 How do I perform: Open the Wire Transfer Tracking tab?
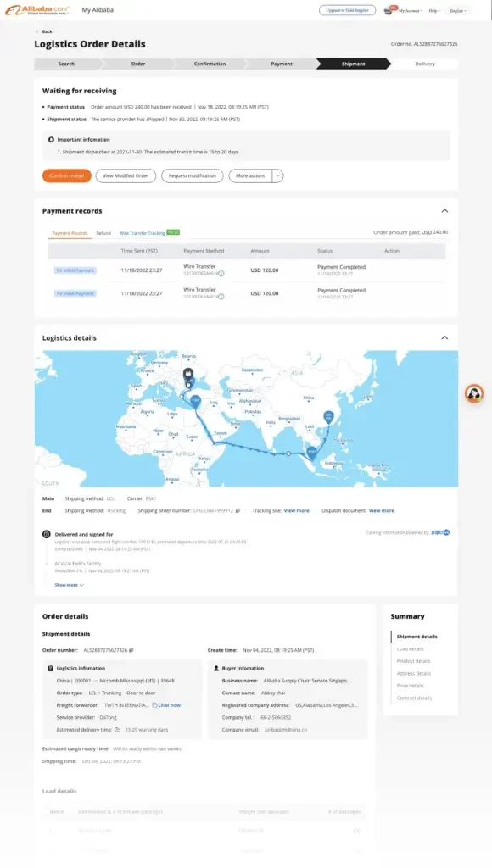[x=142, y=233]
